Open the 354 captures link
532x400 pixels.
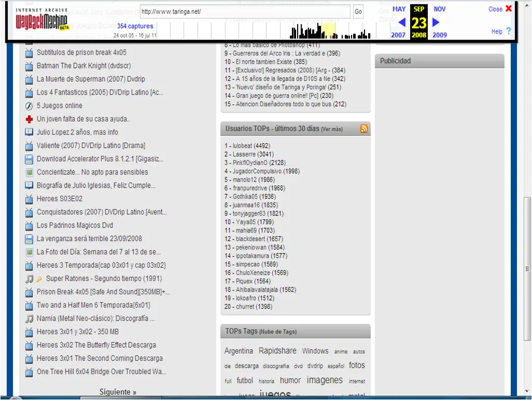(x=135, y=26)
